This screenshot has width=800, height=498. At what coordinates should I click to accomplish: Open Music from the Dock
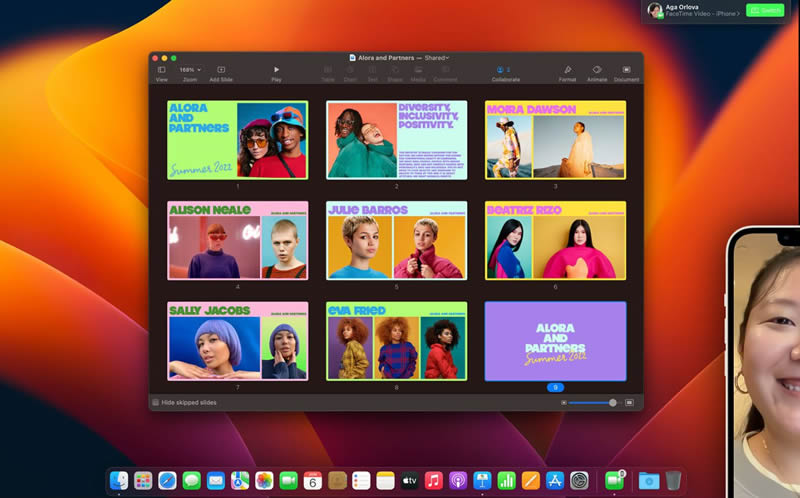tap(434, 481)
